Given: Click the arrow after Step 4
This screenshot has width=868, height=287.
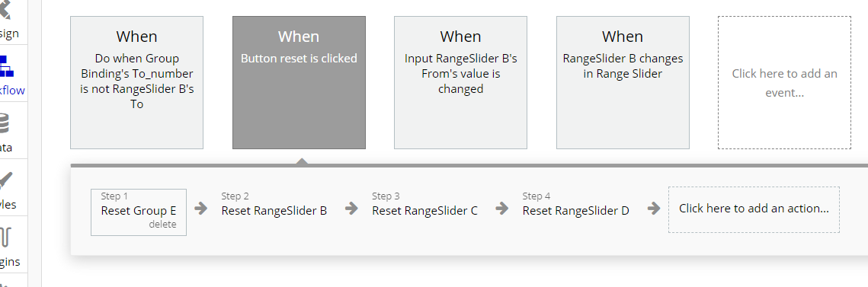Looking at the screenshot, I should click(654, 209).
